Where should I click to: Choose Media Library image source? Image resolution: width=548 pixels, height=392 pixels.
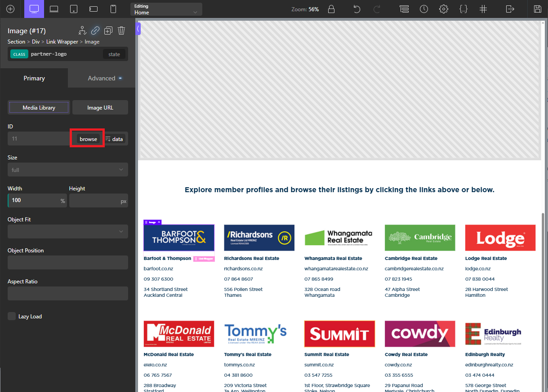click(39, 108)
